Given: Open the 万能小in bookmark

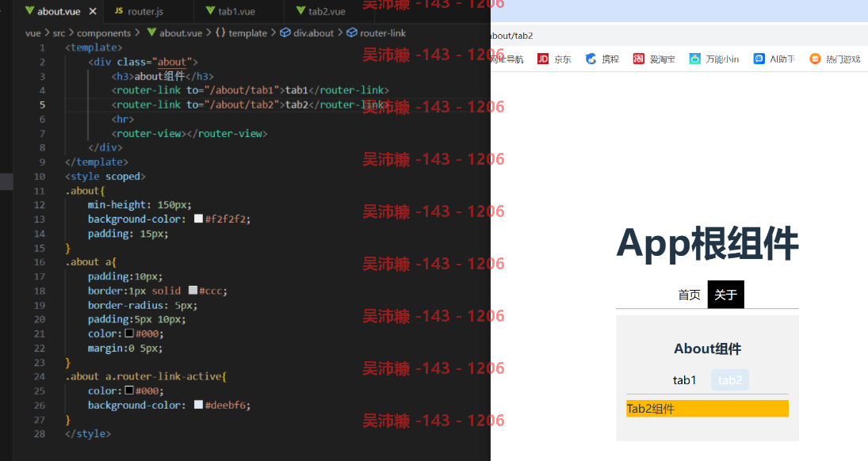Looking at the screenshot, I should pos(714,59).
